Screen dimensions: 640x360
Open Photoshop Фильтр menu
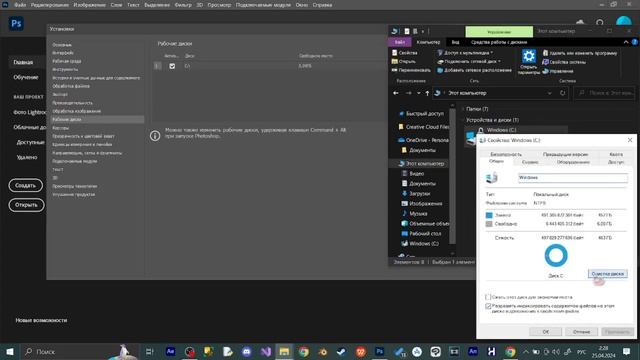[183, 5]
